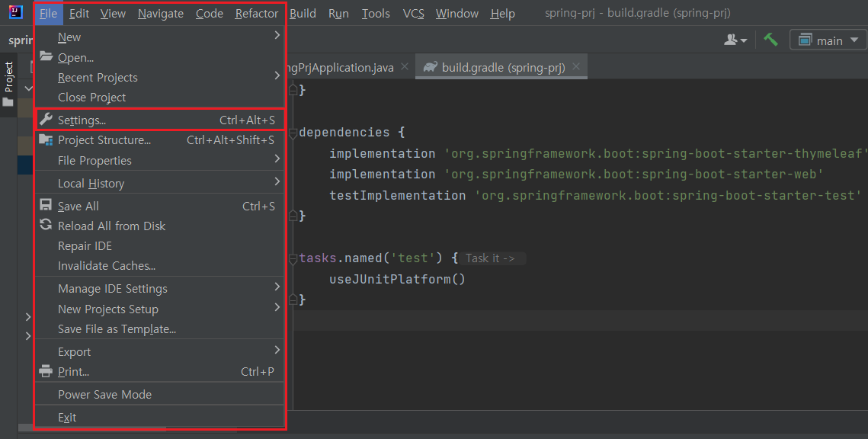Open the Help menu
This screenshot has height=439, width=868.
tap(503, 13)
